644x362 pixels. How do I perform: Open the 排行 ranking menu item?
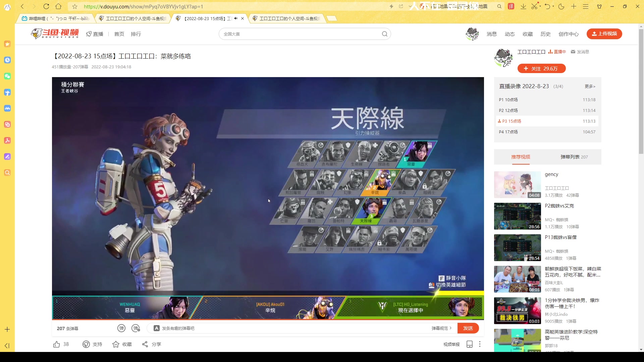[136, 34]
